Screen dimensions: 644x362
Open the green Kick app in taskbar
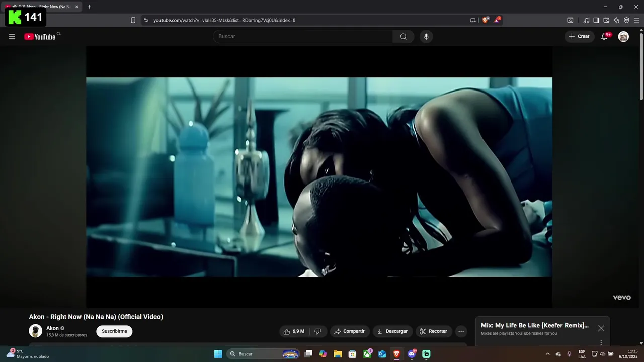(426, 354)
